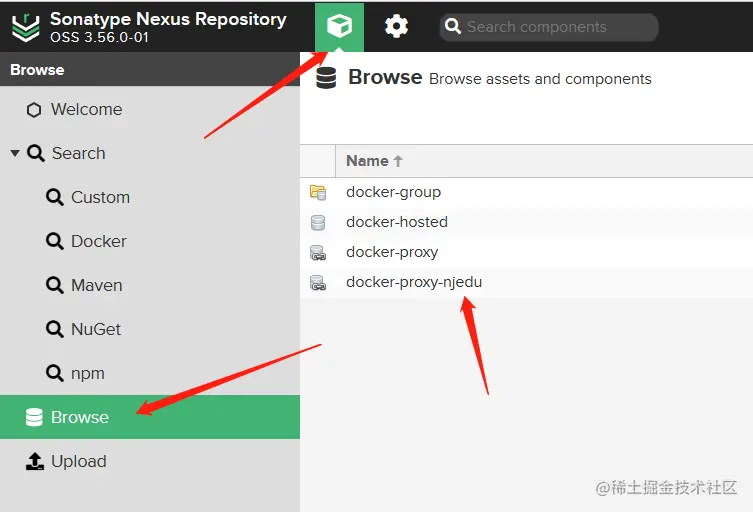Viewport: 753px width, 512px height.
Task: Click magnifier icon beside NuGet
Action: coord(55,329)
